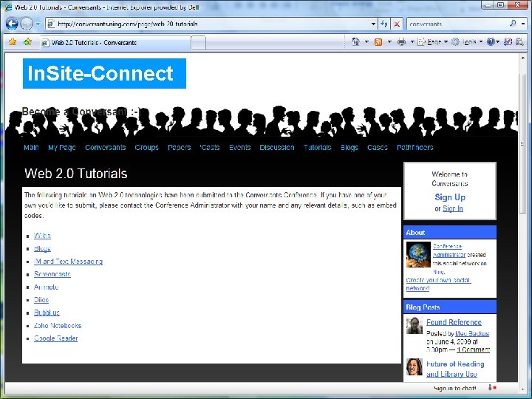
Task: Expand the Print dropdown arrow
Action: pyautogui.click(x=412, y=42)
